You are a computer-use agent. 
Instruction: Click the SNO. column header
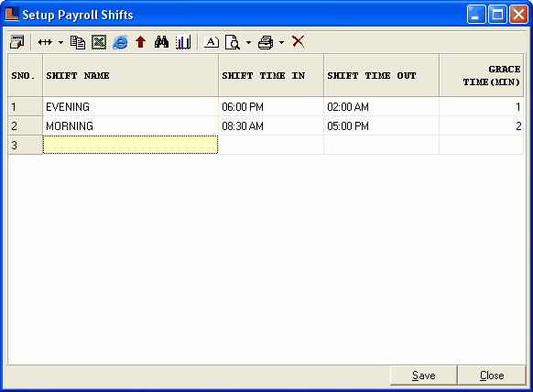[x=25, y=75]
